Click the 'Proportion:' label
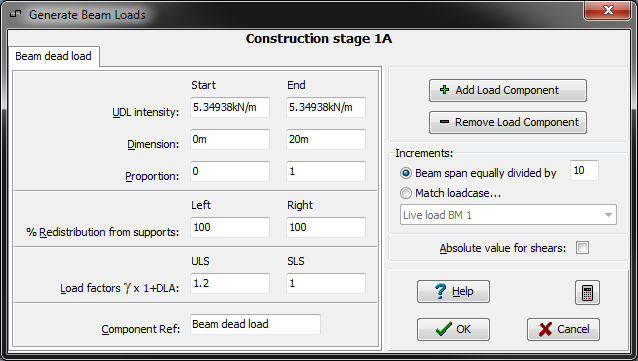 tap(152, 176)
